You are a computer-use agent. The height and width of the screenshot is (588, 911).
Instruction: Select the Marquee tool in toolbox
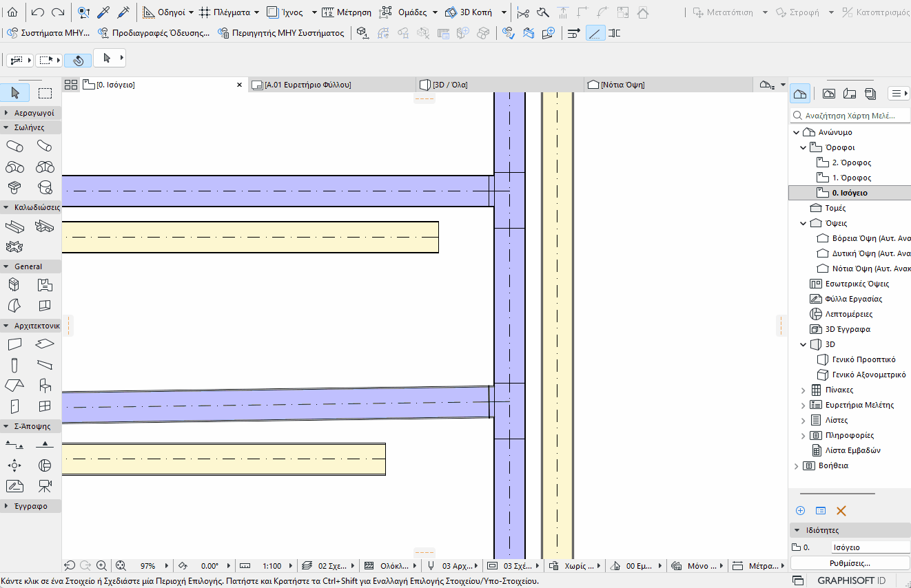click(x=45, y=94)
